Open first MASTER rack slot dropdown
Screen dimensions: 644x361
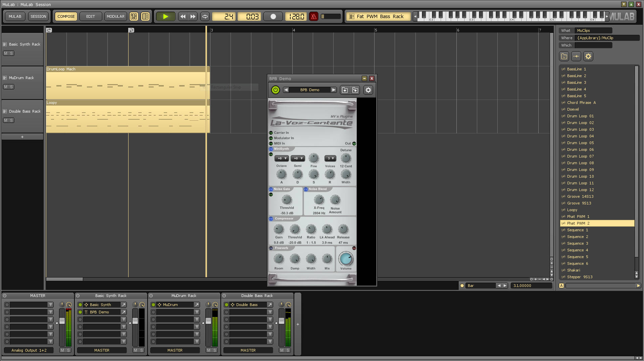(x=50, y=305)
